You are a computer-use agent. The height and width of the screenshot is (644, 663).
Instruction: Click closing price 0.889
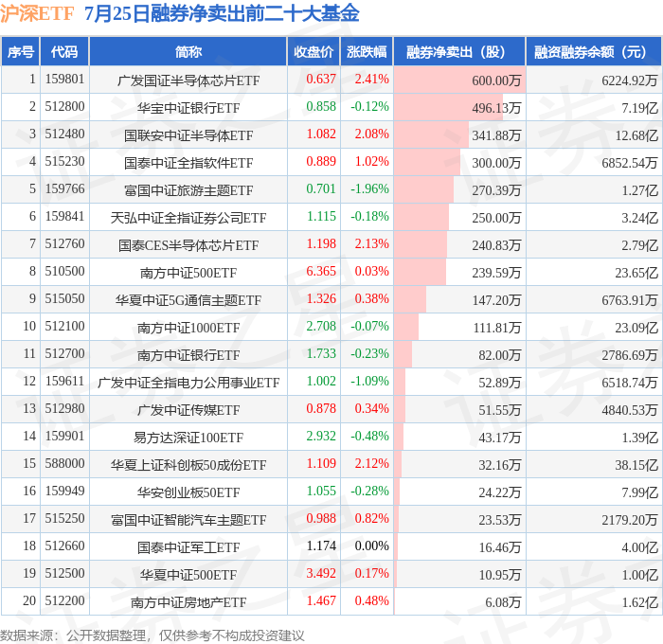[x=321, y=162]
